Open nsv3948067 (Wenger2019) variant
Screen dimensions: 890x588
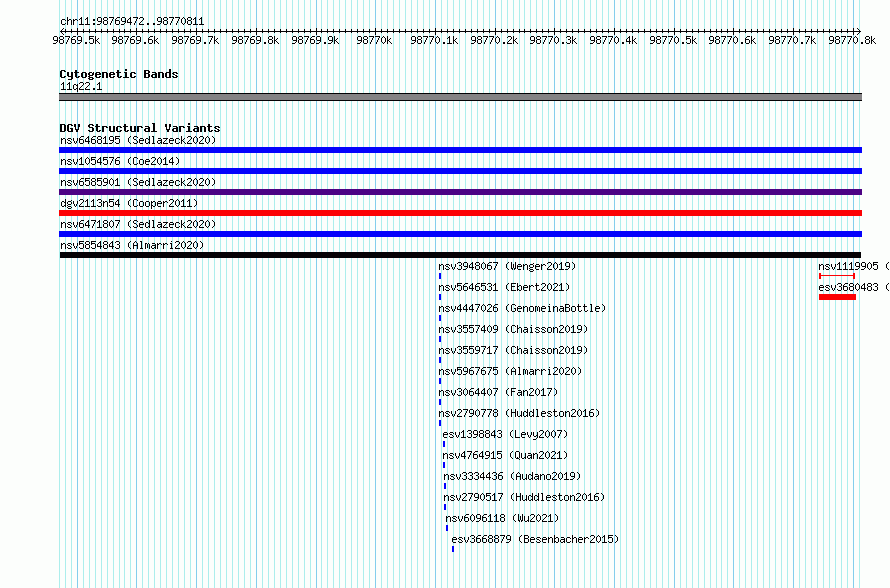[507, 266]
